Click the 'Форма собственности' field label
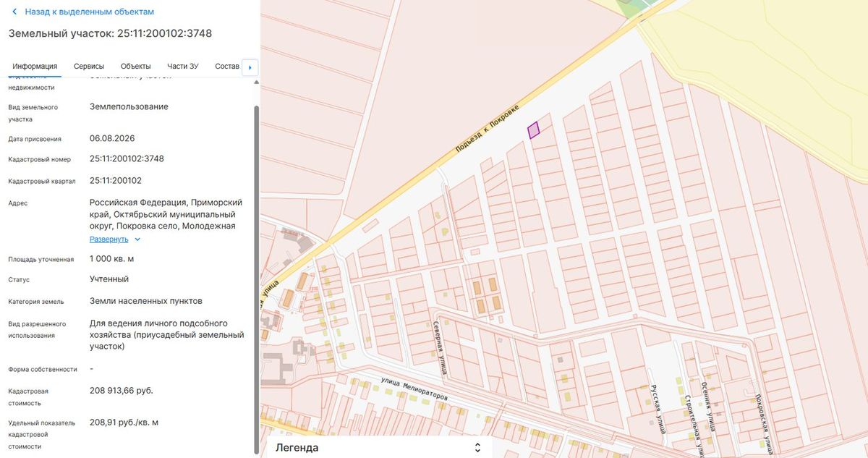868x458 pixels. click(43, 370)
